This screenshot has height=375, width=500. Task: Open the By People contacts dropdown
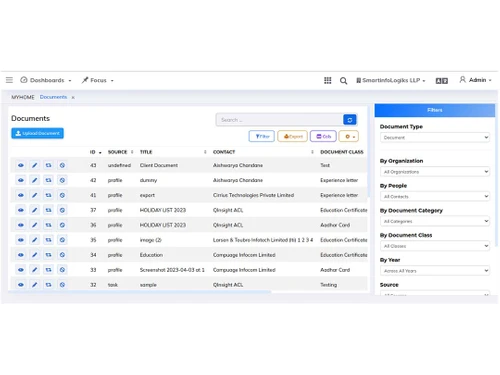(435, 196)
